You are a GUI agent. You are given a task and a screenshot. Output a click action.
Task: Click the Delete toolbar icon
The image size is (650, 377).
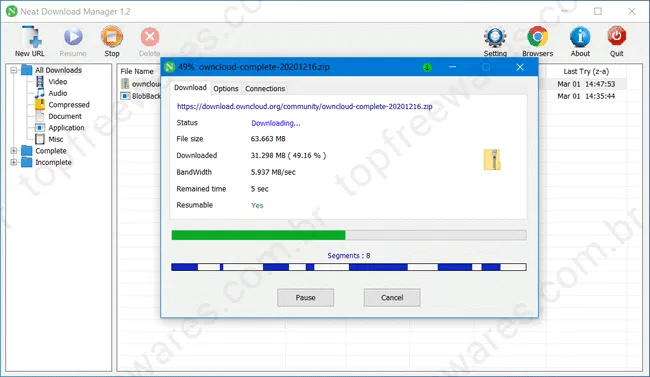pyautogui.click(x=150, y=37)
